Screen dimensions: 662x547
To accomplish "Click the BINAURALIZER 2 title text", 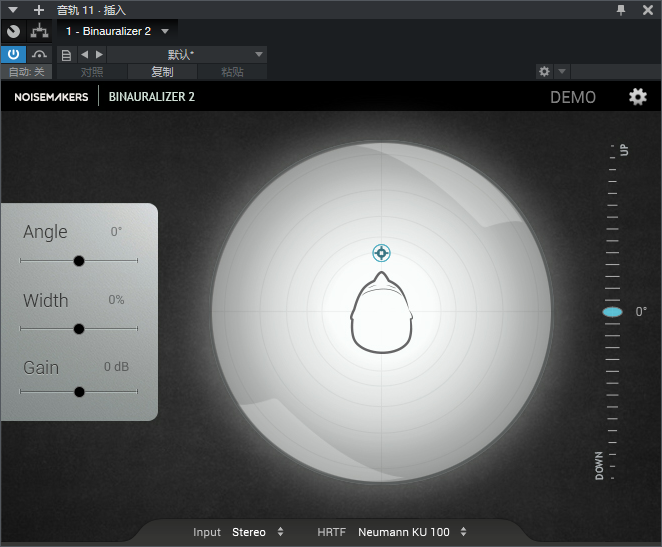I will coord(152,97).
